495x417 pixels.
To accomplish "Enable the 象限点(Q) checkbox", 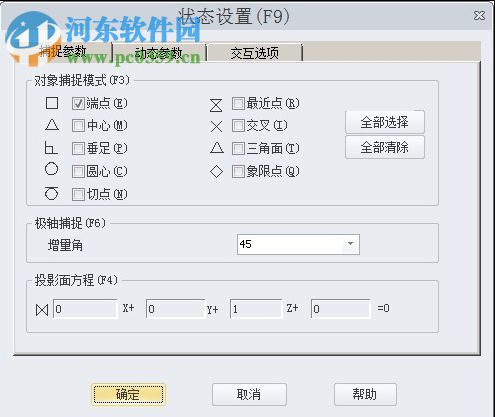I will click(238, 171).
